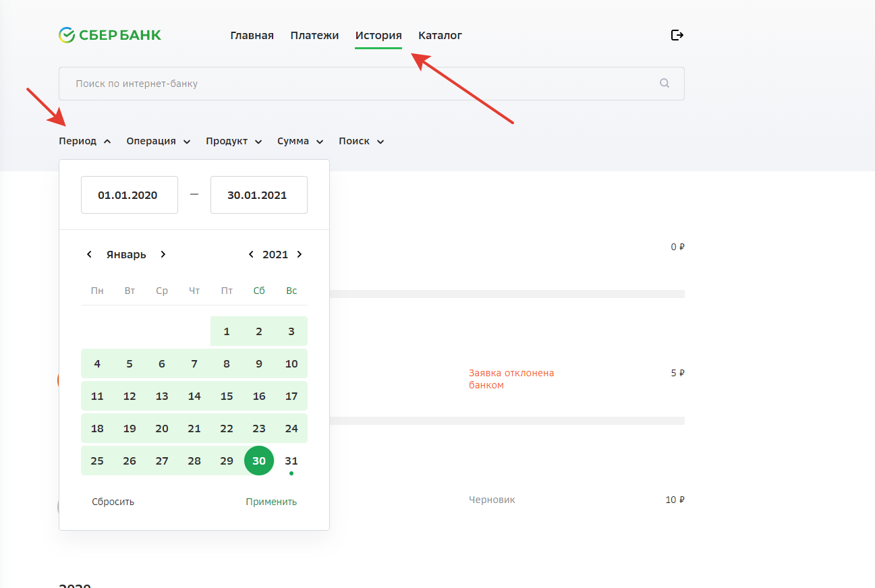The image size is (875, 588).
Task: Click Сбросить to reset the period
Action: point(113,502)
